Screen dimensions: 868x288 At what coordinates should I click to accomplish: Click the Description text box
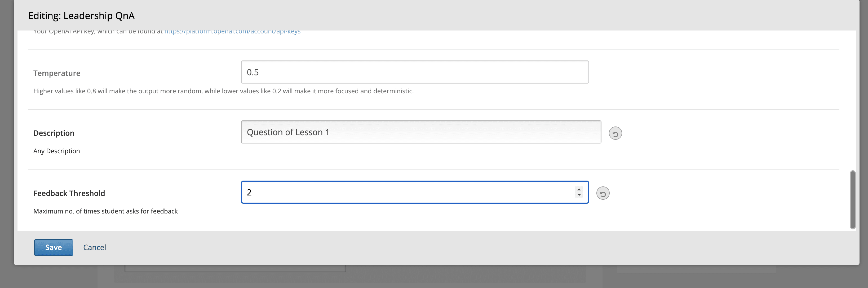(421, 132)
